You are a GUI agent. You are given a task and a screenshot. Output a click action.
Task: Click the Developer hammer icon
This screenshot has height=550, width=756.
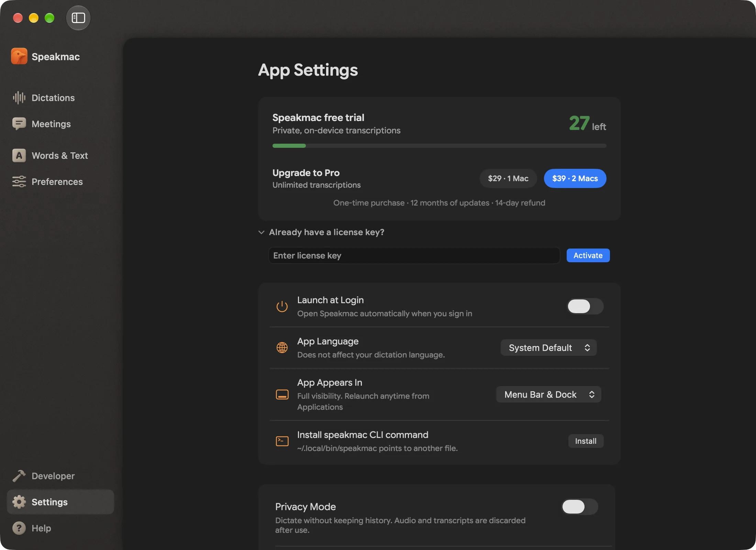pos(19,476)
